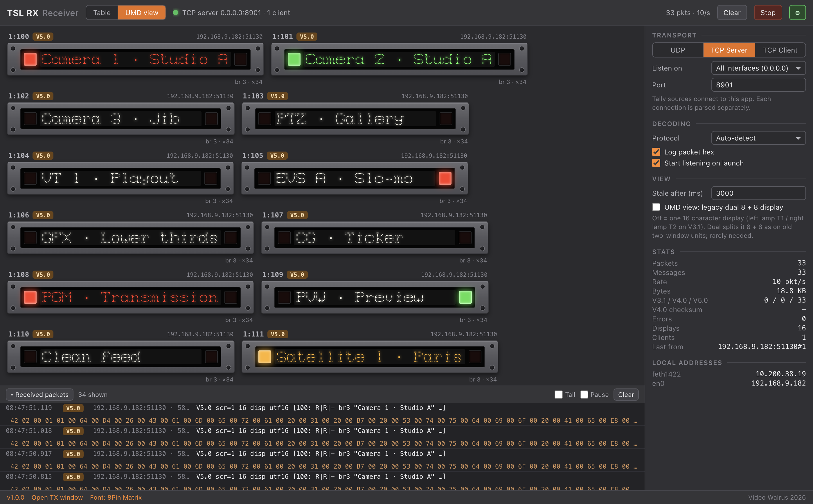Click the red left tally lamp on PGM Transmission
The image size is (813, 504).
pyautogui.click(x=30, y=297)
